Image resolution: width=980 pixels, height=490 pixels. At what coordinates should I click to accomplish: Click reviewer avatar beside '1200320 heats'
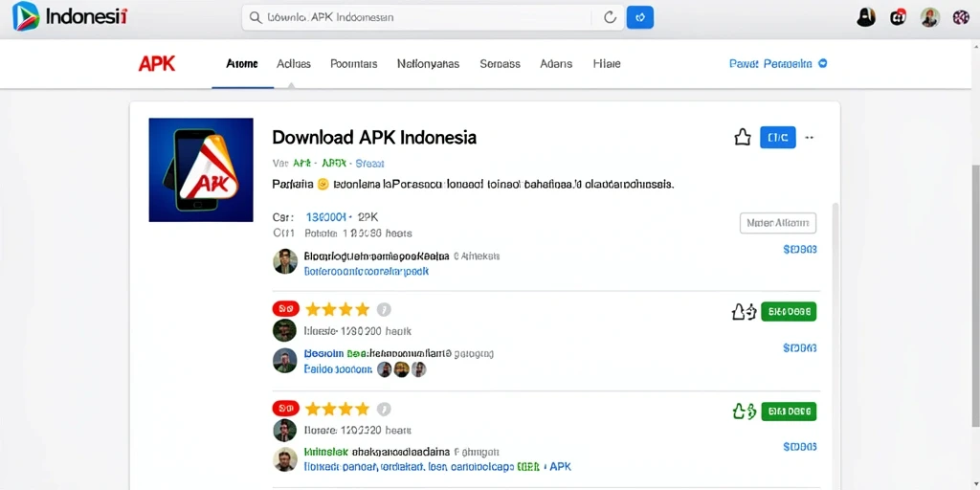click(x=284, y=431)
